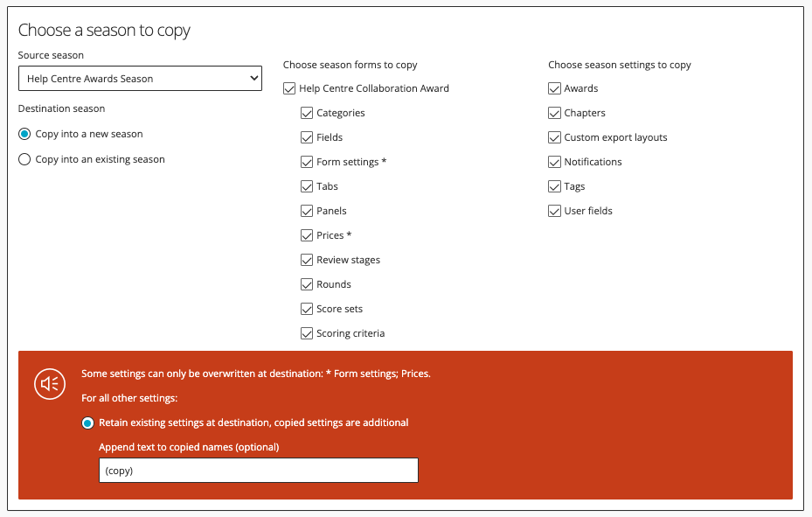Uncheck the Review stages checkbox
This screenshot has height=517, width=812.
[307, 260]
